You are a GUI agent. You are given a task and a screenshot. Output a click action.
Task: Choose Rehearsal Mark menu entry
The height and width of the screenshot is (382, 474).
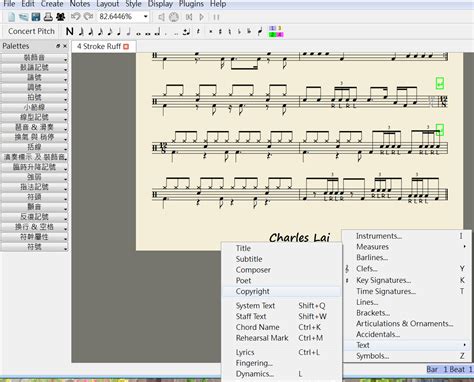(282, 338)
